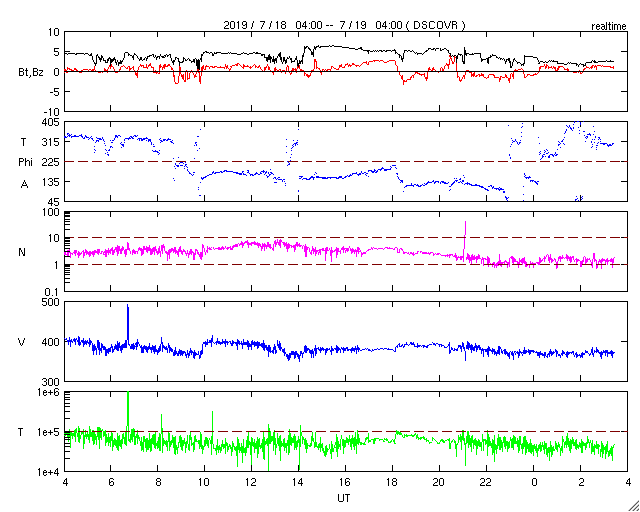The width and height of the screenshot is (640, 512).
Task: Click the blue velocity spike reaching 500
Action: coord(128,325)
